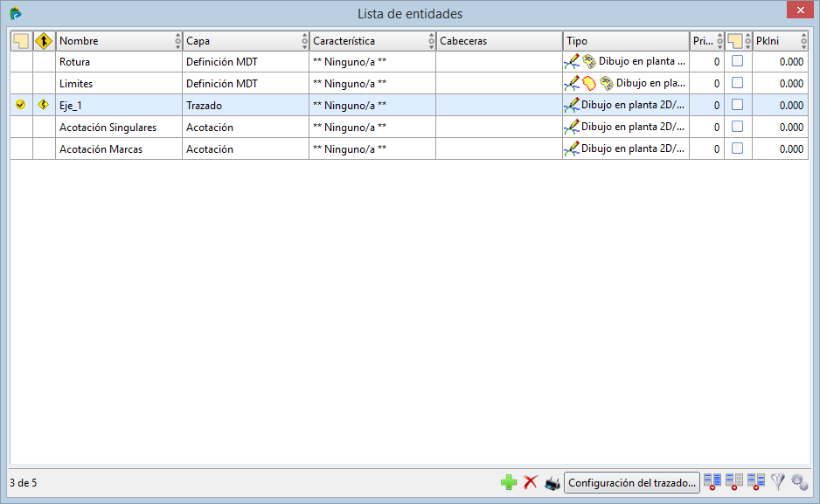The width and height of the screenshot is (820, 504).
Task: Click the Capa column header
Action: (x=246, y=41)
